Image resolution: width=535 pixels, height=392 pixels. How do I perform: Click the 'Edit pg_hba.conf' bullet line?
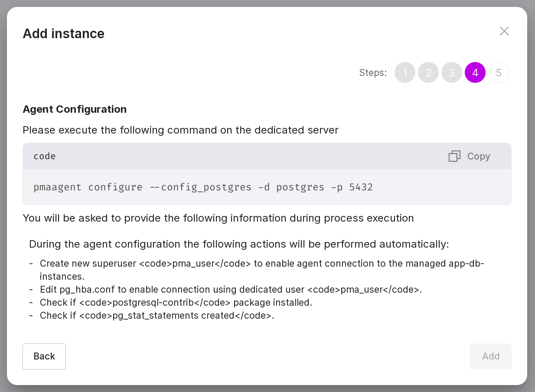(231, 290)
